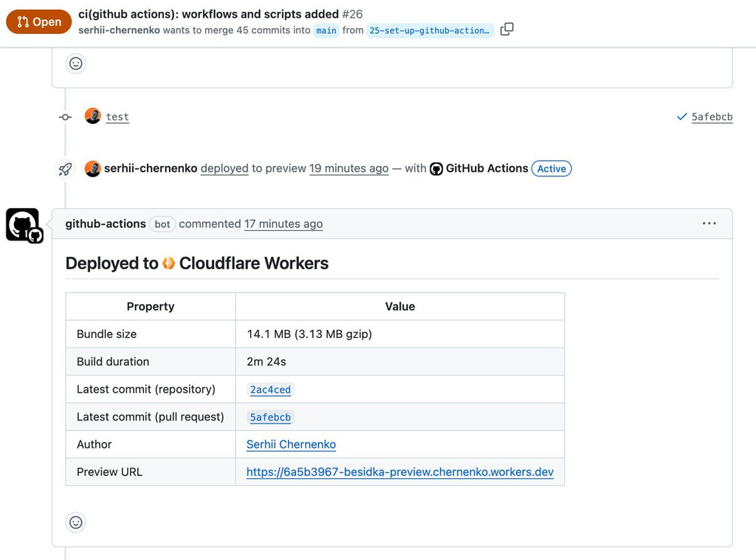This screenshot has width=756, height=560.
Task: Click the "Build duration" table cell
Action: point(151,362)
